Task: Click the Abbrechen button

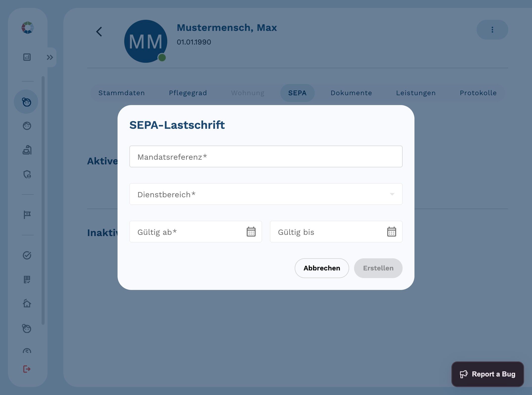Action: tap(322, 268)
